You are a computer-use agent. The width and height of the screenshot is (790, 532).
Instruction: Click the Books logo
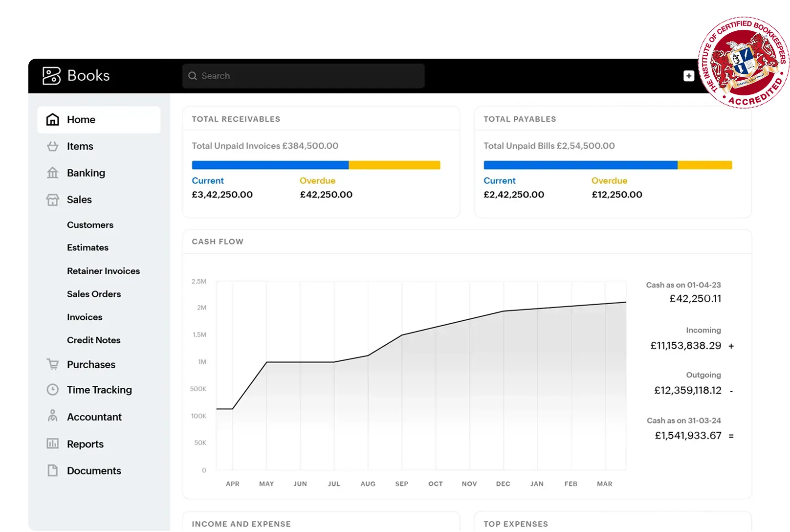[76, 75]
